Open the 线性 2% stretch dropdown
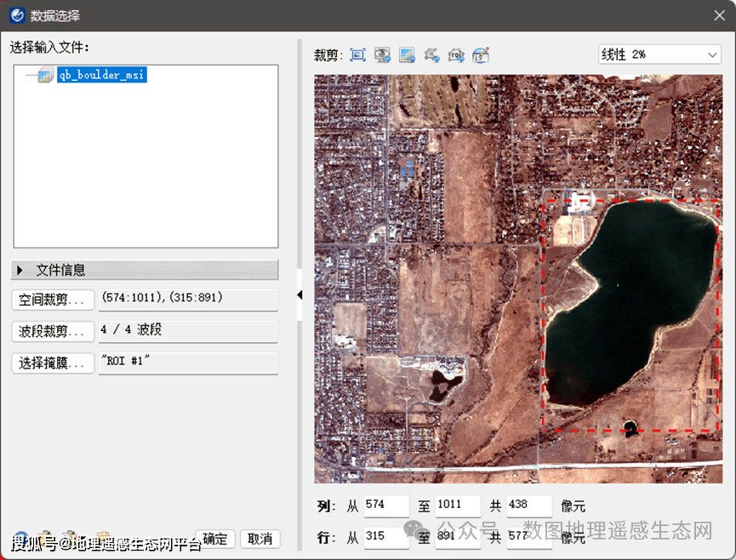The image size is (736, 560). point(659,54)
